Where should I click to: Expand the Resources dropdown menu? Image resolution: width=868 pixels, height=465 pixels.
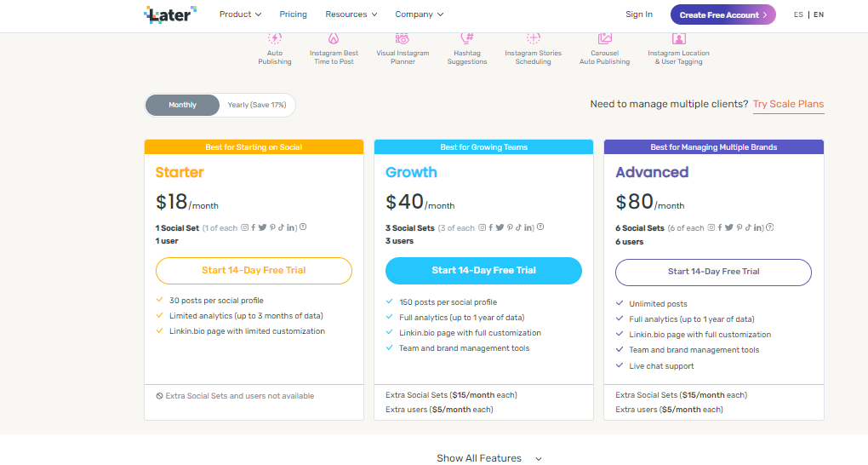351,14
